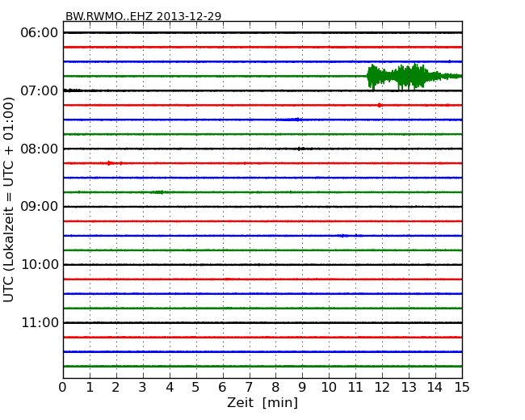Click the small black event on 08:00 trace

(304, 149)
